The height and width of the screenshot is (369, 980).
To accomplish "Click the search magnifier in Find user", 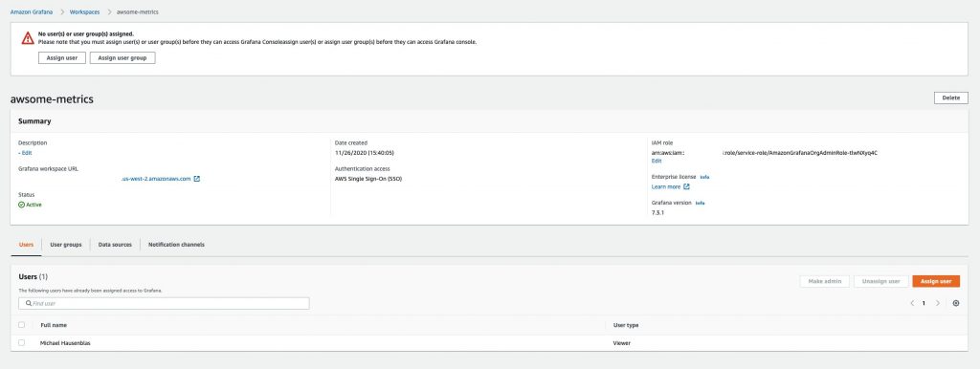I will pyautogui.click(x=29, y=303).
